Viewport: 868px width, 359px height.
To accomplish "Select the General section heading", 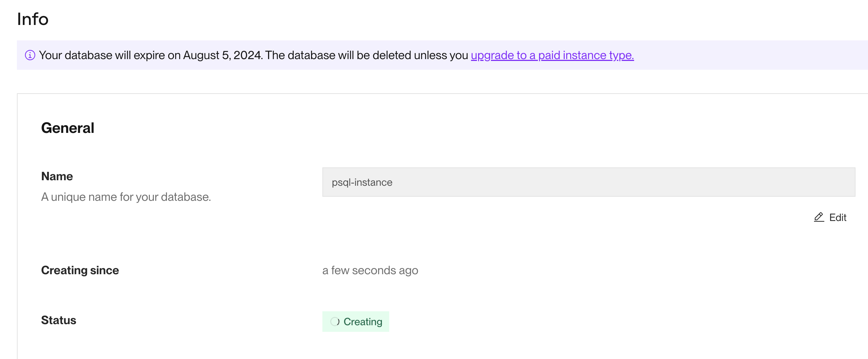I will click(x=68, y=128).
